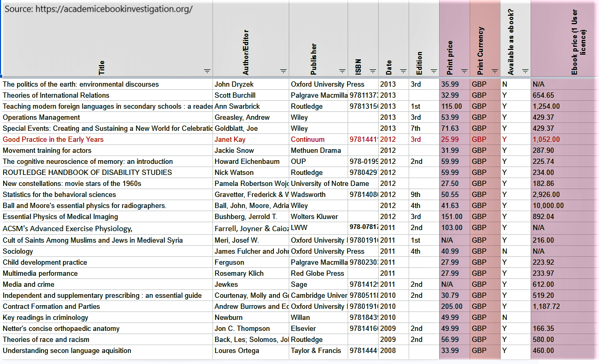Screen dimensions: 599x364
Task: Select 'Understanding secon language aquisition' title
Action: (67, 351)
